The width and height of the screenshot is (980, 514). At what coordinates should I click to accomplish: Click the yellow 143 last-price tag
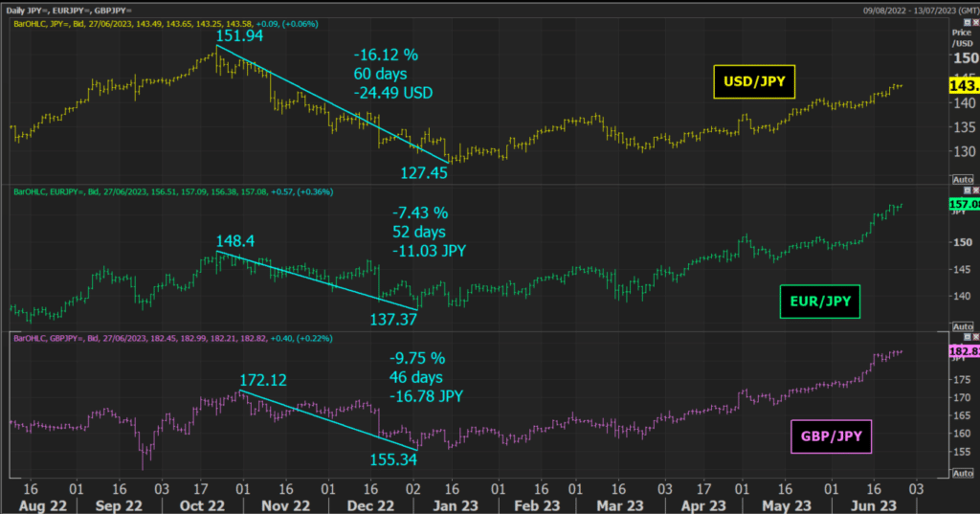[x=963, y=85]
